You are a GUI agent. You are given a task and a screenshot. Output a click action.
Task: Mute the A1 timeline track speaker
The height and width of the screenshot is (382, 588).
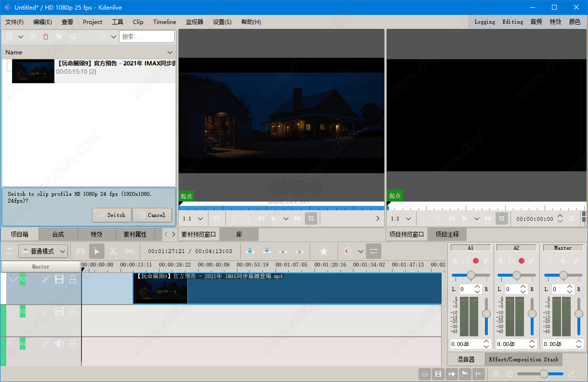pyautogui.click(x=59, y=344)
